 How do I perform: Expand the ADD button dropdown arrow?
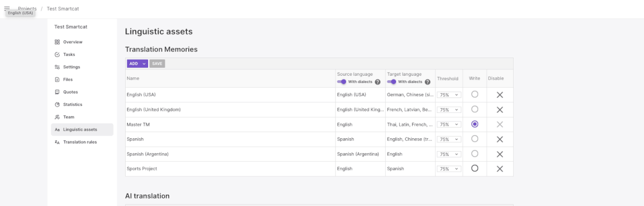click(x=144, y=63)
